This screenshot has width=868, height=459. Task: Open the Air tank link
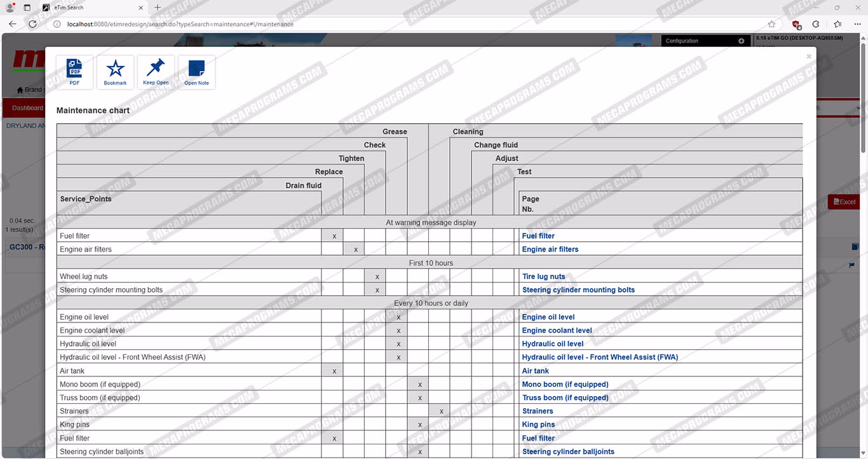click(x=535, y=371)
